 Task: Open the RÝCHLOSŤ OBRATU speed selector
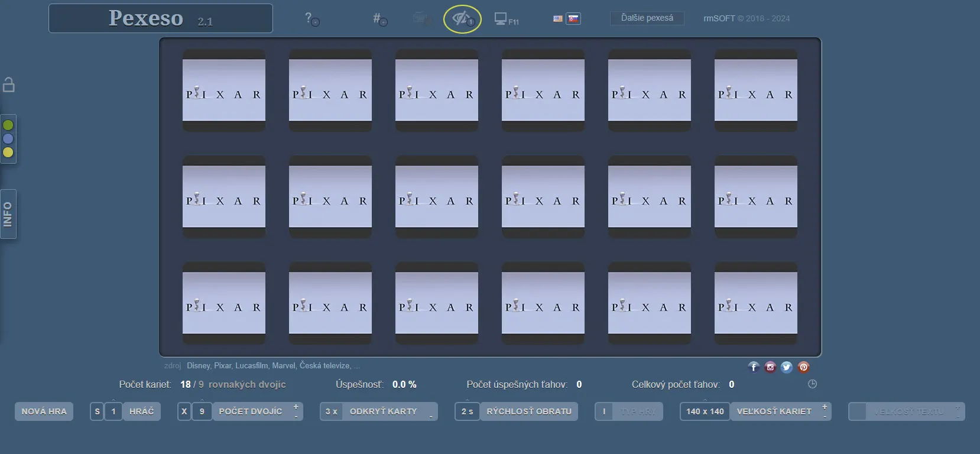528,411
